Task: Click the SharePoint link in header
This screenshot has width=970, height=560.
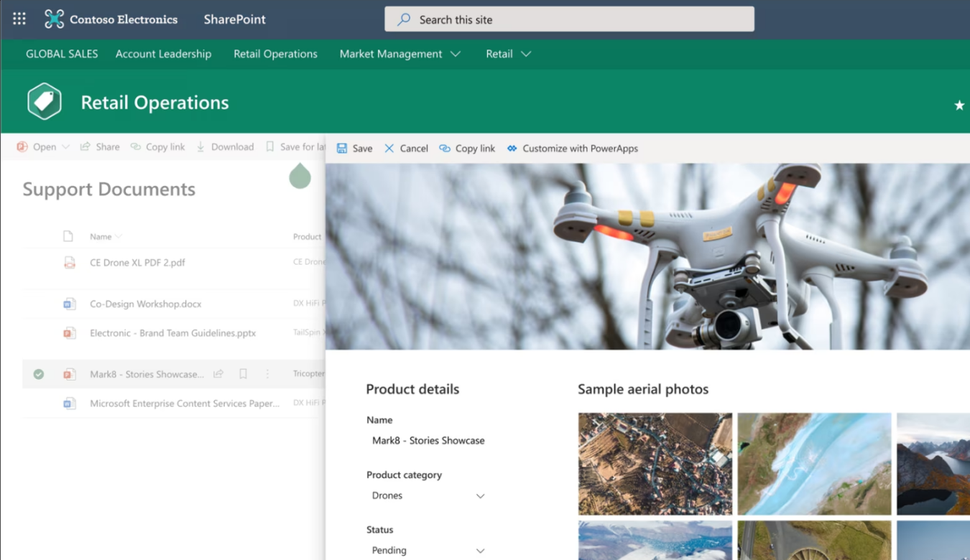Action: [x=235, y=19]
